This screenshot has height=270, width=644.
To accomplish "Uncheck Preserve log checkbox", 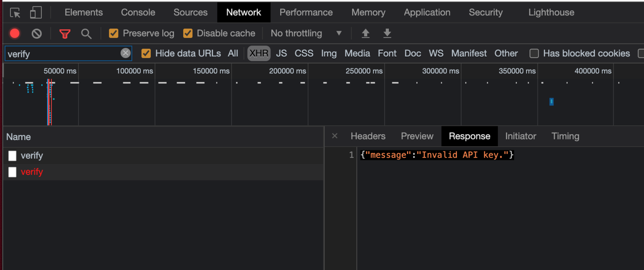I will click(x=114, y=33).
